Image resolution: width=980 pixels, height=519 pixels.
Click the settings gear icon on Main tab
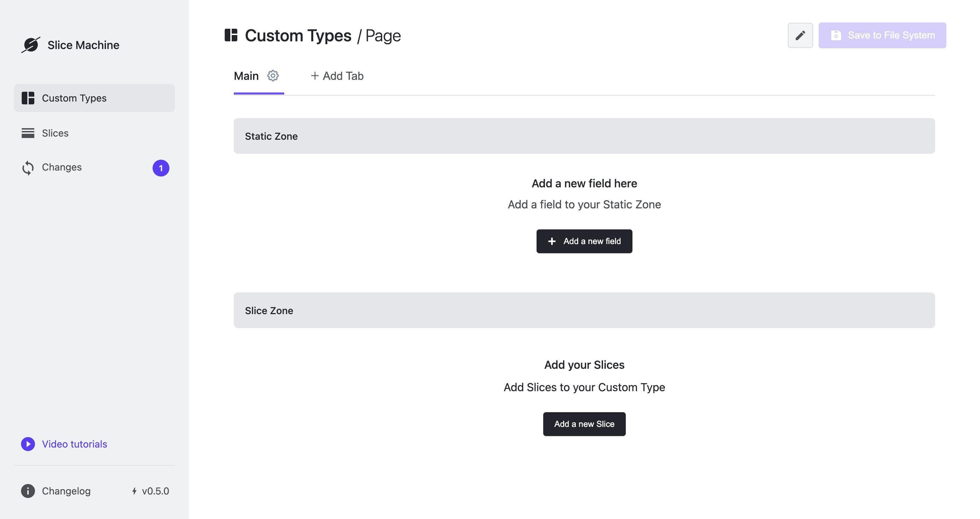(x=273, y=75)
